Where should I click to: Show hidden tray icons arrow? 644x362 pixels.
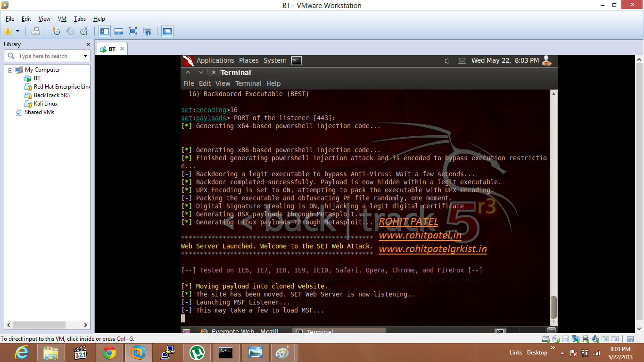coord(562,353)
